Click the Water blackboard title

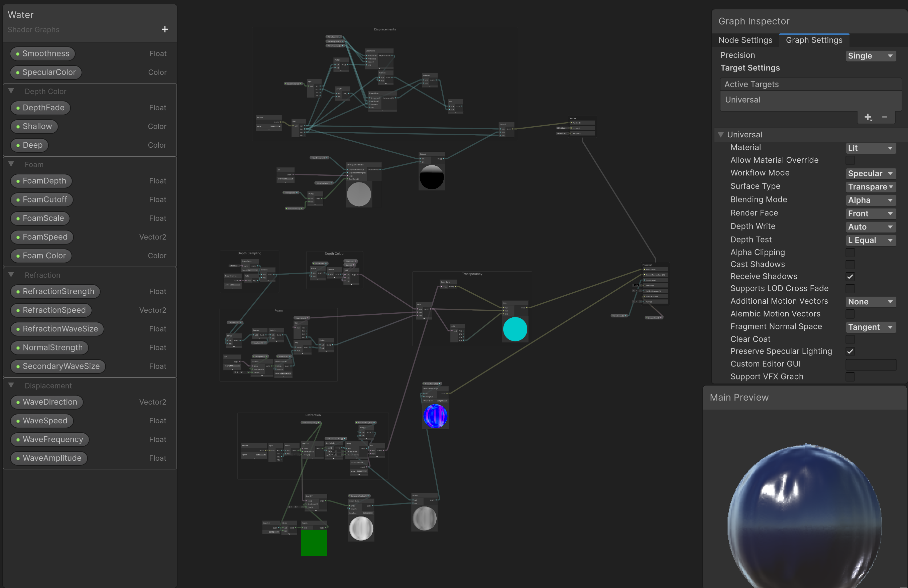21,15
